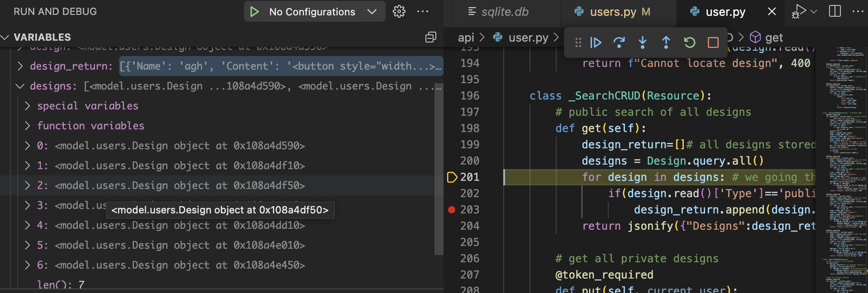Expand designs item 3

coord(27,205)
